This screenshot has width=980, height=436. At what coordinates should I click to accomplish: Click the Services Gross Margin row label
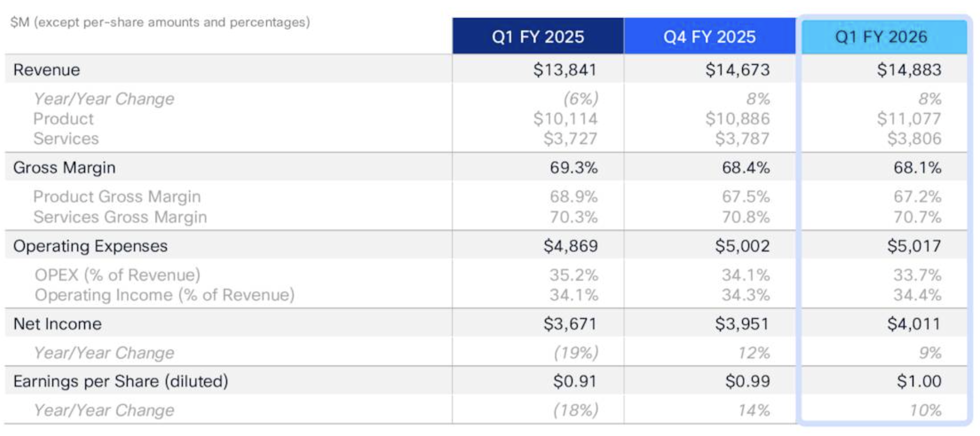click(120, 217)
